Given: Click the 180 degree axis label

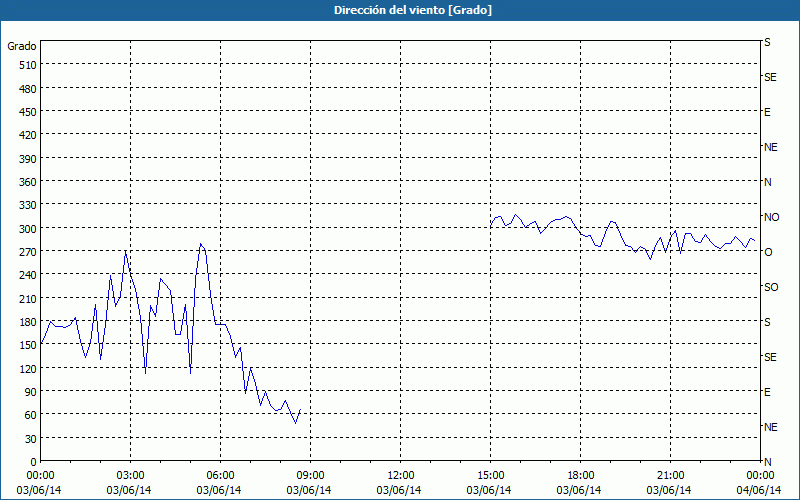Looking at the screenshot, I should click(x=28, y=322).
